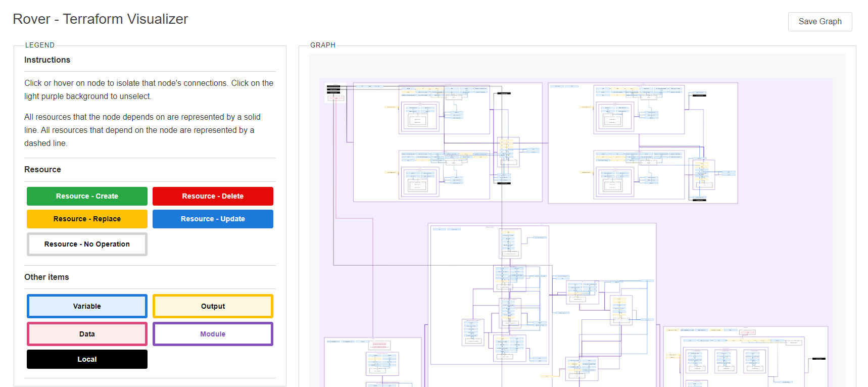
Task: Click the GRAPH panel label
Action: 323,45
